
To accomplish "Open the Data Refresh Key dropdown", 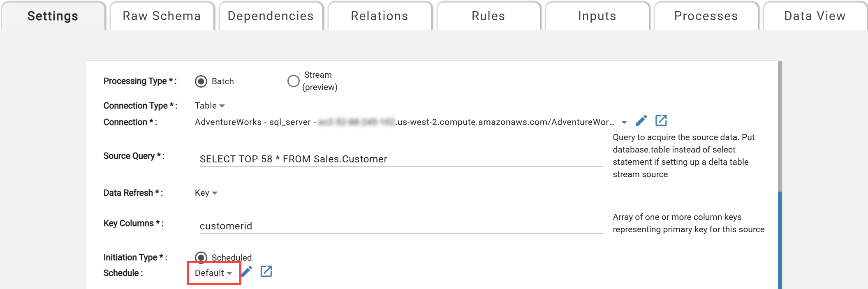I will [x=206, y=193].
